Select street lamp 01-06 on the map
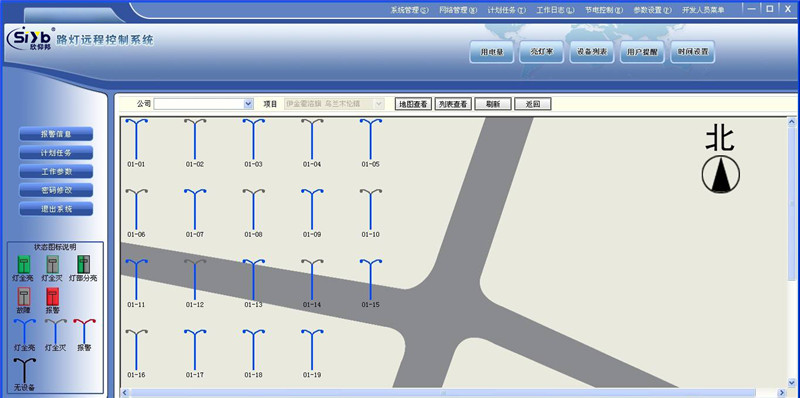 pos(136,209)
